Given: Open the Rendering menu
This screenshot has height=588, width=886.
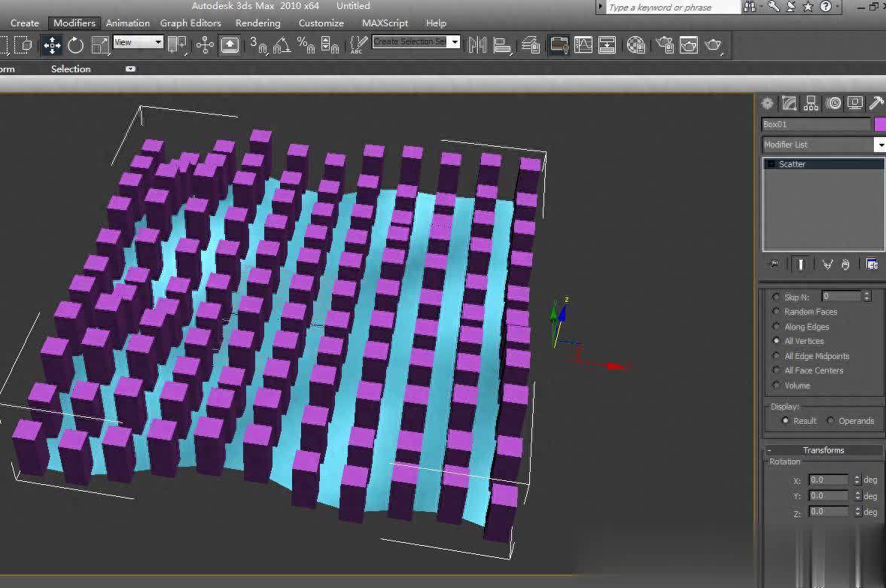Looking at the screenshot, I should point(257,23).
